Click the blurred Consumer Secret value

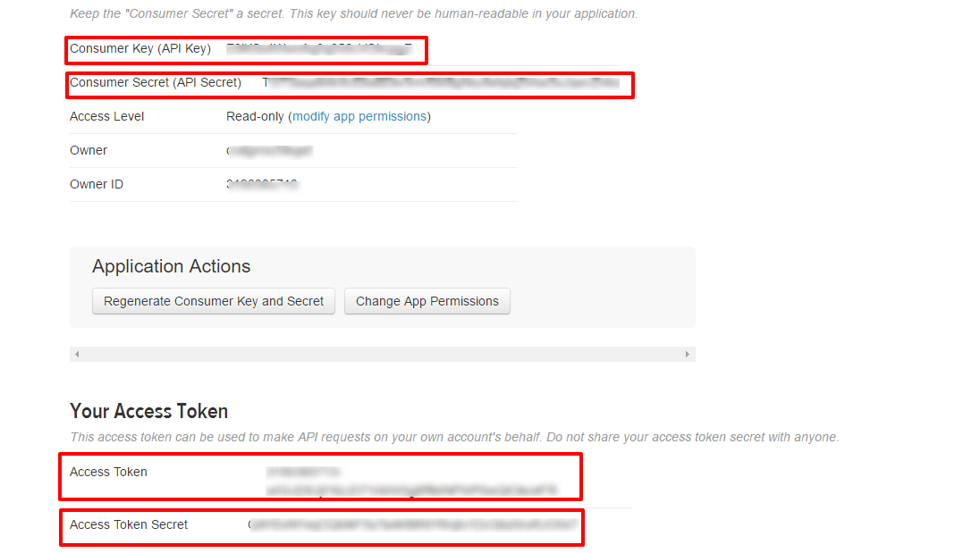(440, 82)
